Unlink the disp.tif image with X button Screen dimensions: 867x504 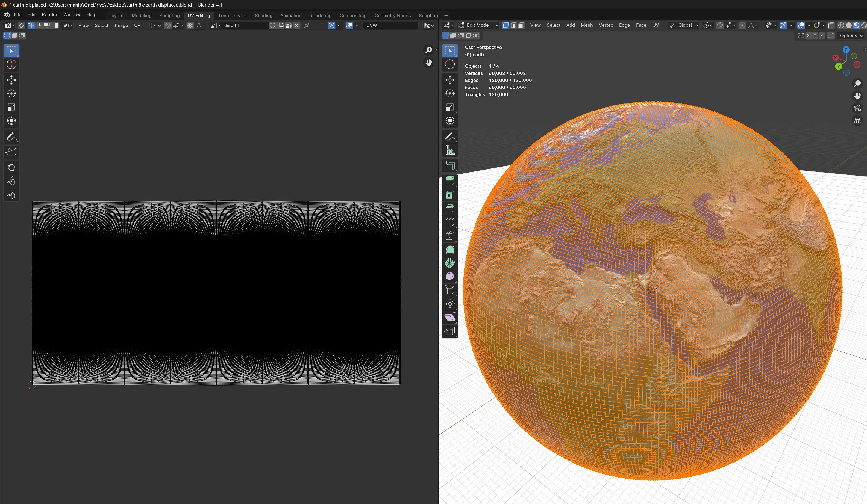pyautogui.click(x=296, y=25)
